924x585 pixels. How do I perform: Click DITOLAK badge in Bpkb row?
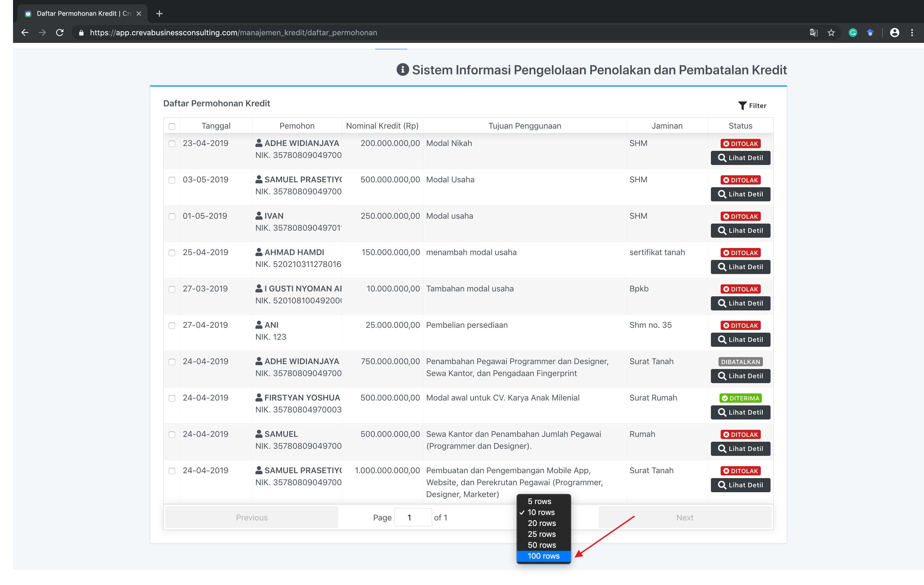point(740,289)
